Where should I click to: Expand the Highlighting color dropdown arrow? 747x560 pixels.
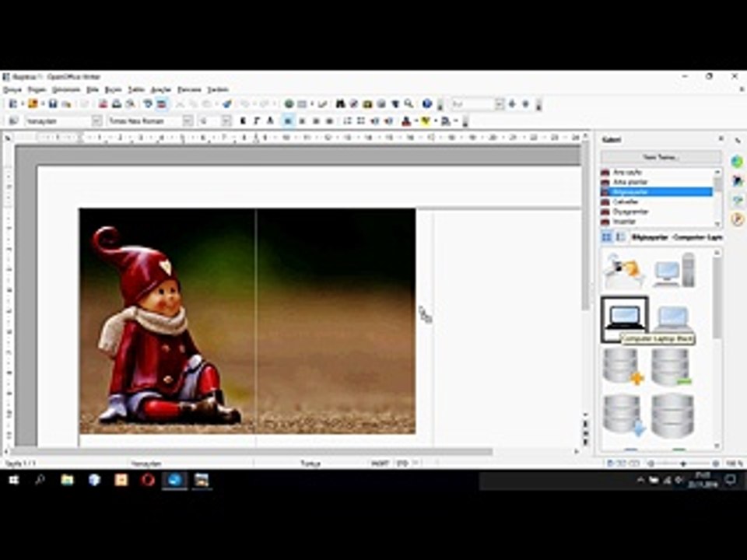point(435,121)
